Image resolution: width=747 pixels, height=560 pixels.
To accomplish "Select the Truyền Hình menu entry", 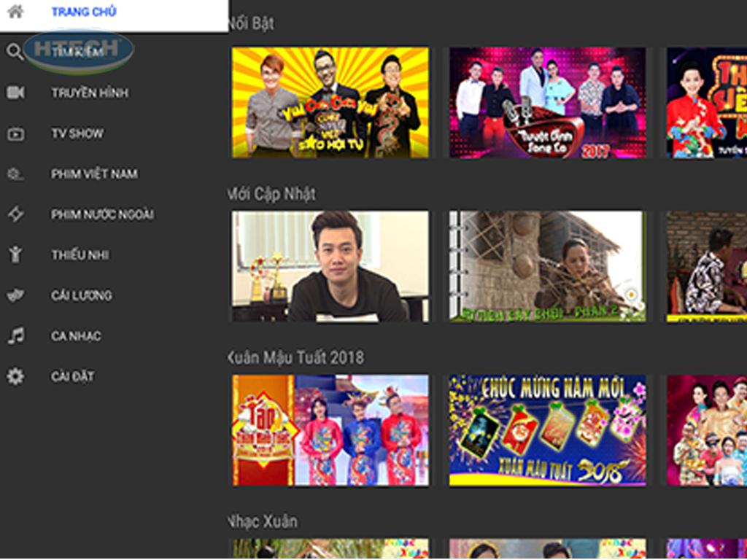I will pos(89,93).
